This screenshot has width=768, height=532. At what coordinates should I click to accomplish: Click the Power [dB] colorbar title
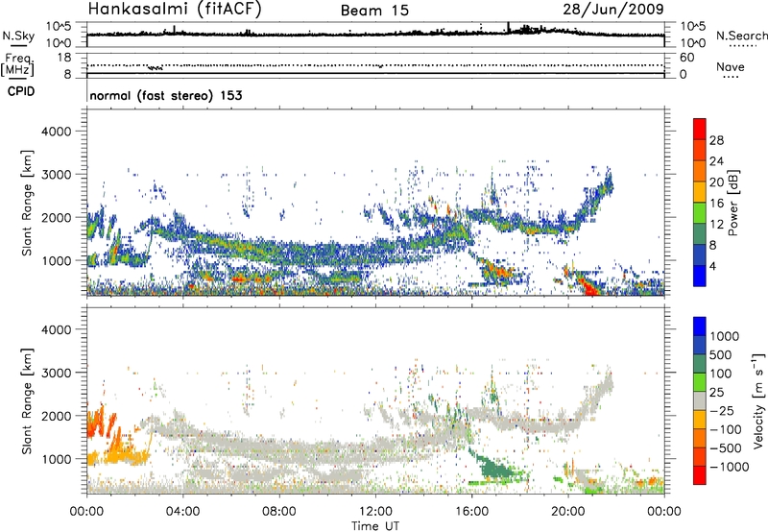[733, 203]
